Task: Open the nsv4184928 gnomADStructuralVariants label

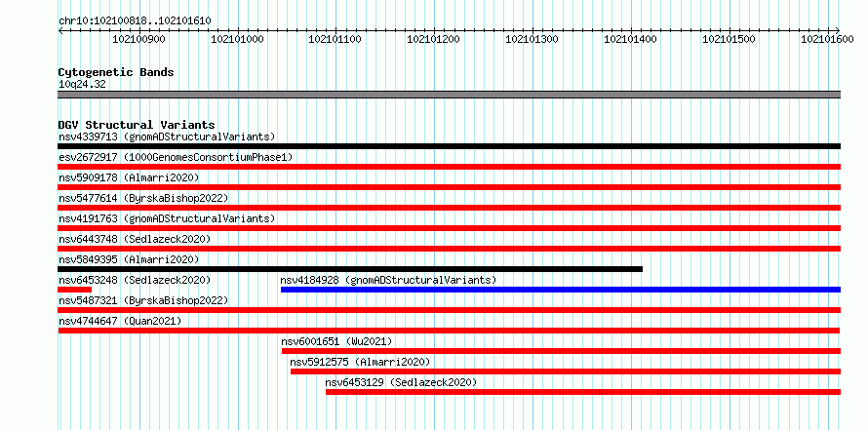Action: pyautogui.click(x=388, y=280)
